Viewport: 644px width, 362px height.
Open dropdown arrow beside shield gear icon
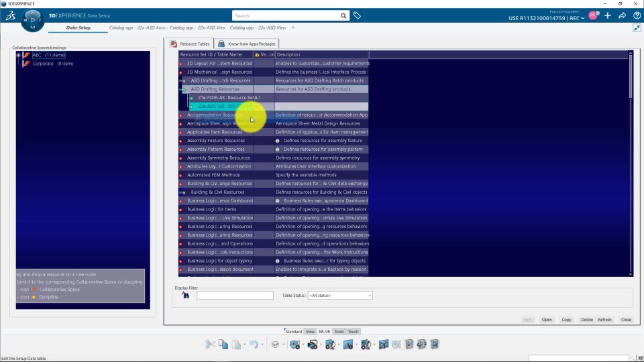point(303,345)
